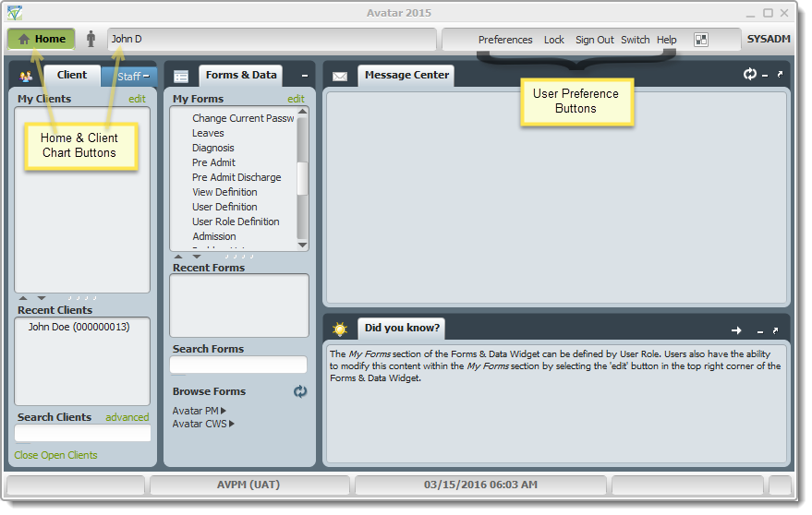This screenshot has width=812, height=515.
Task: Click My Forms scrollbar down arrow
Action: click(303, 246)
